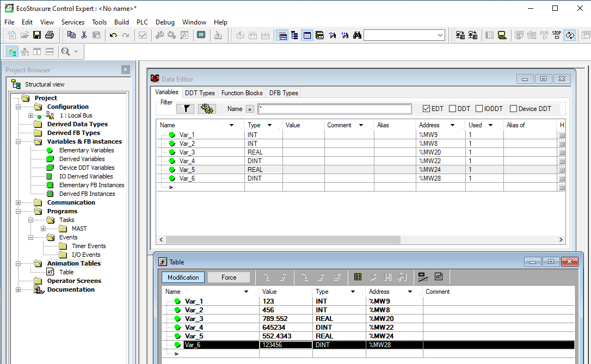
Task: Click the zoom magnifier icon
Action: [x=66, y=52]
